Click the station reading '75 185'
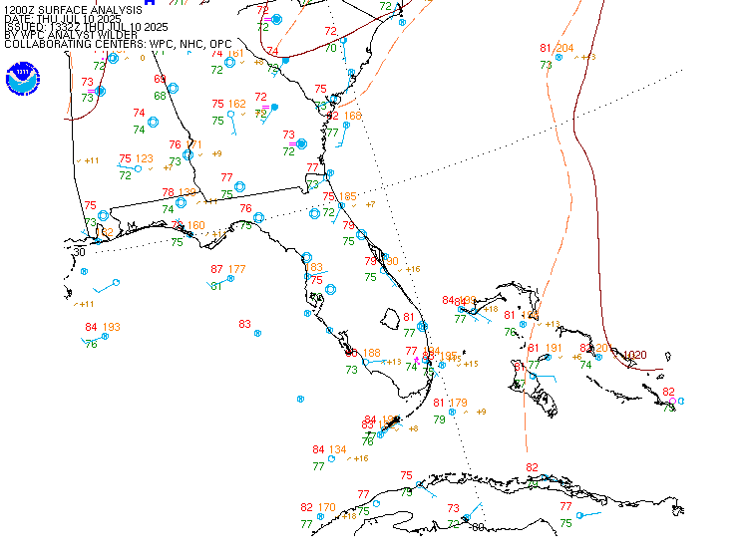Screen dimensions: 746x560 [340, 196]
